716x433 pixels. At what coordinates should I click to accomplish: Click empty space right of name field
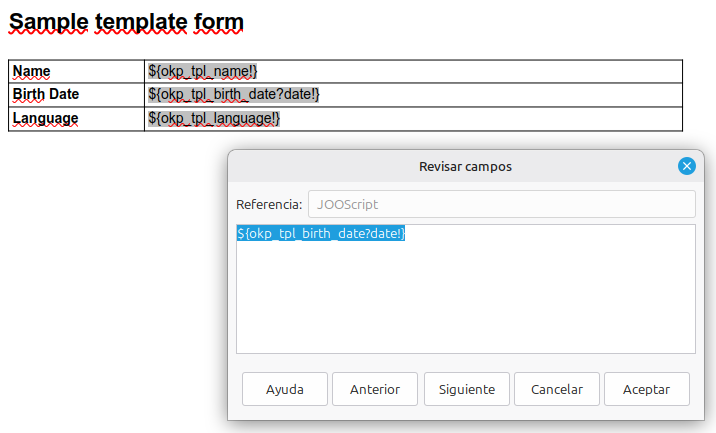470,71
